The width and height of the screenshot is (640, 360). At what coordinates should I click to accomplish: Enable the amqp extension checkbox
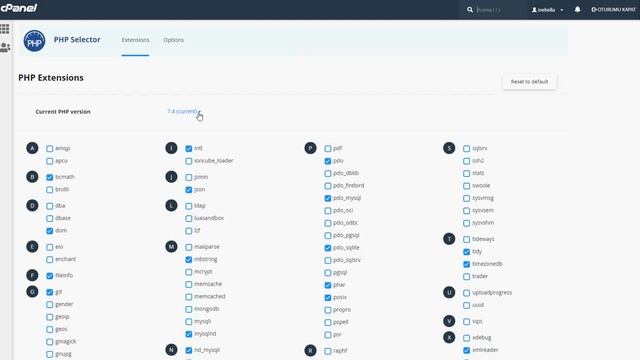[x=49, y=149]
